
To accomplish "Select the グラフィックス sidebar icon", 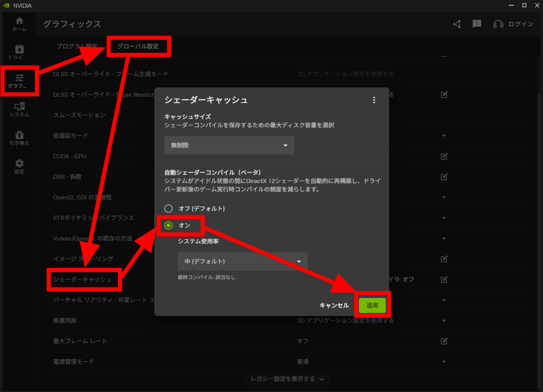I will pyautogui.click(x=19, y=81).
